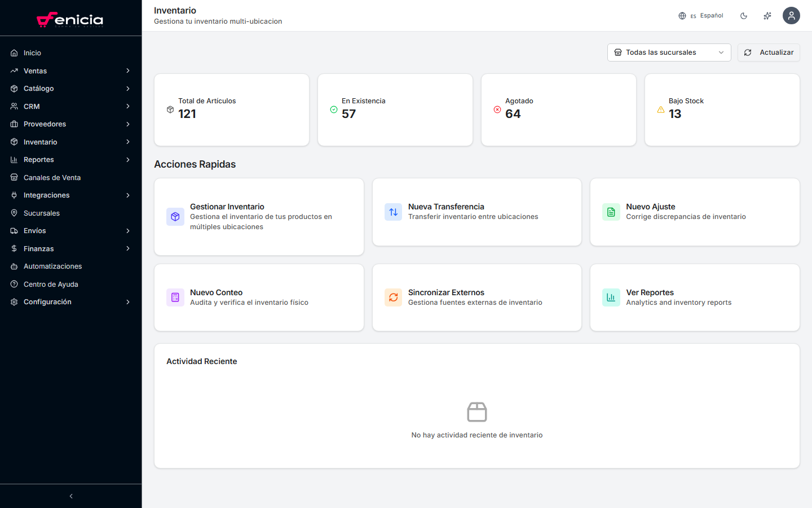Click the Nuevo Conteo calculator icon
The height and width of the screenshot is (508, 812).
175,297
